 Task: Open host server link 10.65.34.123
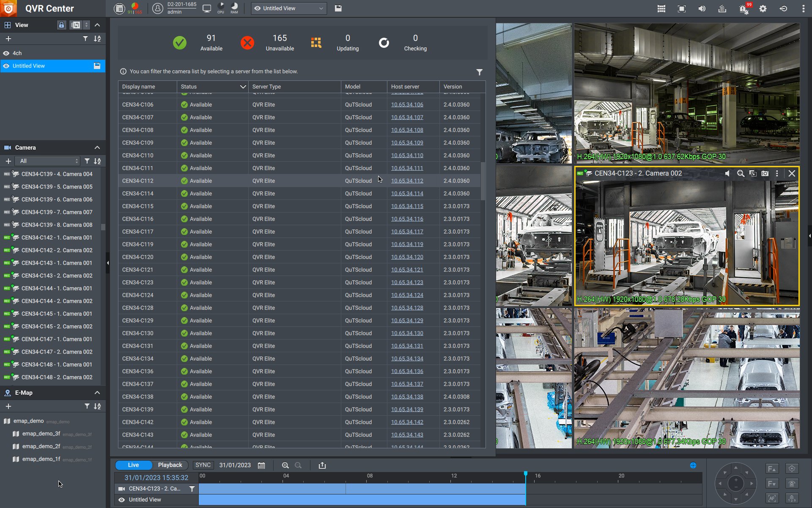[x=407, y=282]
